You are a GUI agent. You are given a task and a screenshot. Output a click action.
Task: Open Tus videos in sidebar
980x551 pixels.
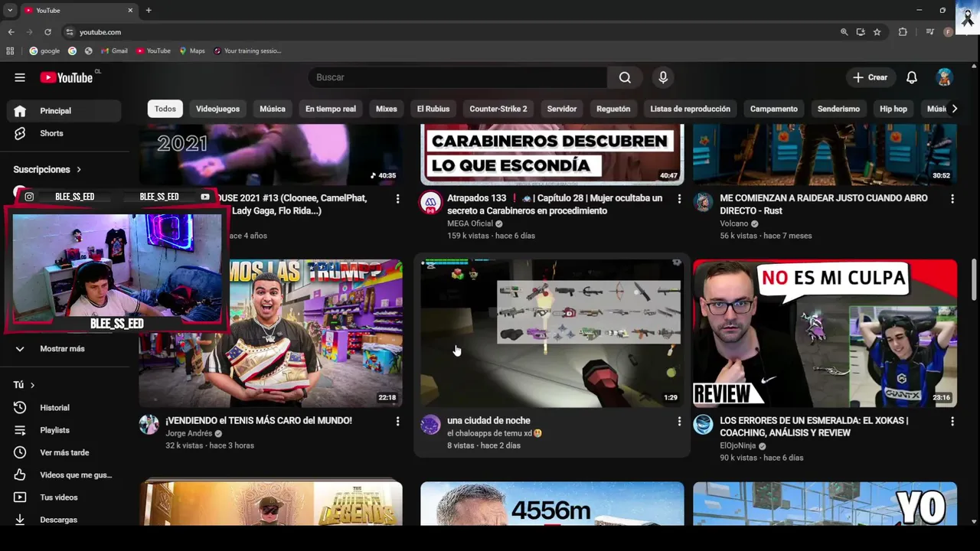pos(64,497)
